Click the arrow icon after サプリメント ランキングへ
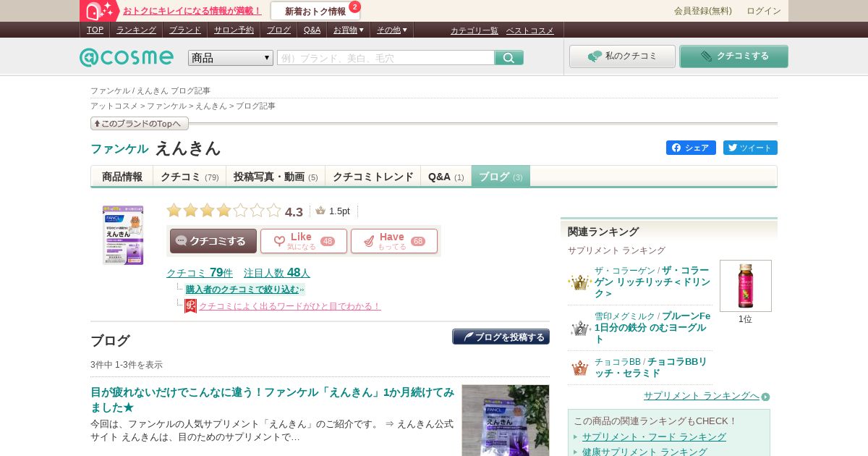 765,397
